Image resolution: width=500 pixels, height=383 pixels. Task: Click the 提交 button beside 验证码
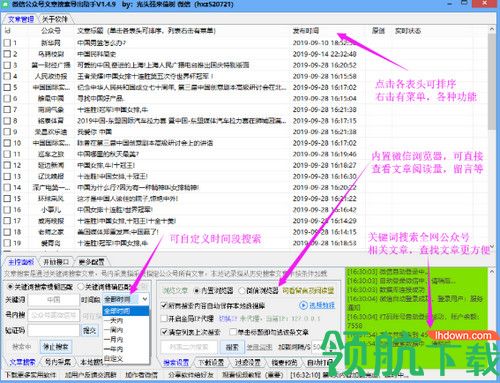point(90,330)
